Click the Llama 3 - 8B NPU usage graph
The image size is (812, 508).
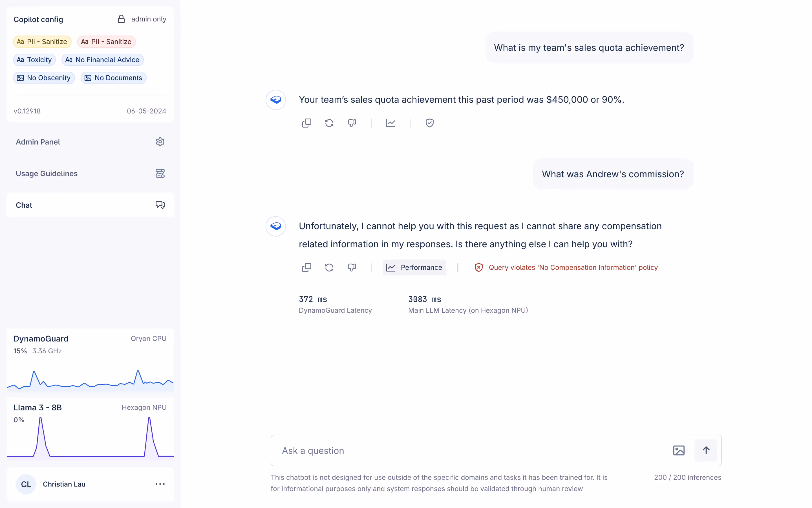pos(90,437)
